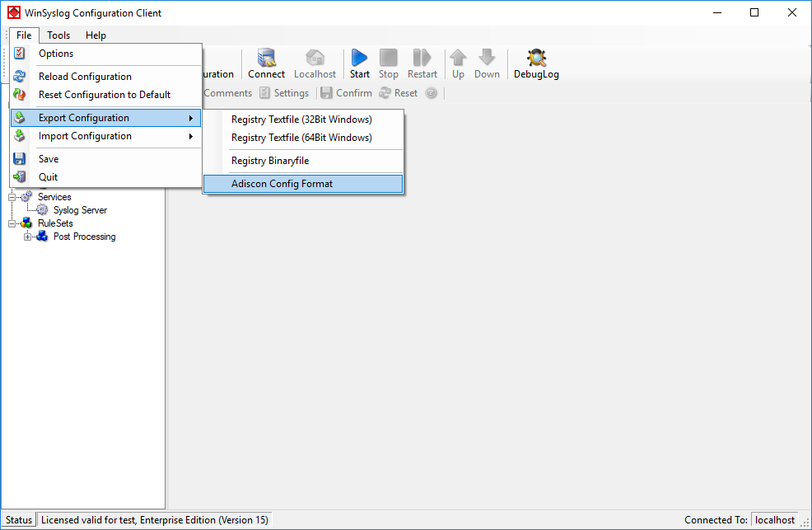Screen dimensions: 812x530
Task: Minimize the WinSyslog window
Action: tap(717, 12)
